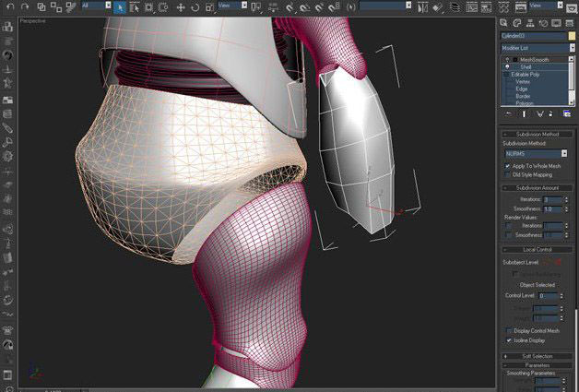This screenshot has height=392, width=579.
Task: Select Vertex sub-object level in stack
Action: pos(522,80)
